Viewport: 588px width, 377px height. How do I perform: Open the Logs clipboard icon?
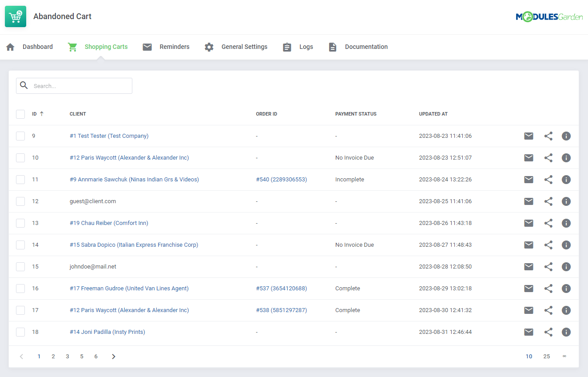[287, 47]
